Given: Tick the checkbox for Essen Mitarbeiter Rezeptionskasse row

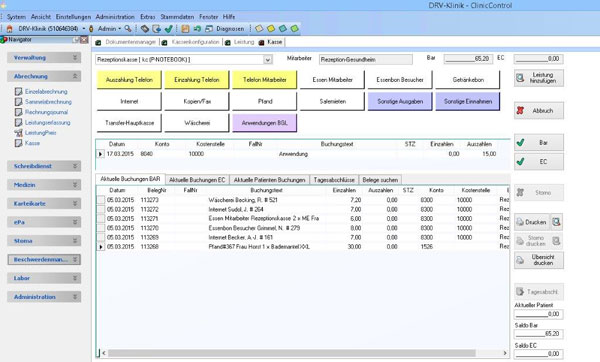Looking at the screenshot, I should click(x=101, y=219).
